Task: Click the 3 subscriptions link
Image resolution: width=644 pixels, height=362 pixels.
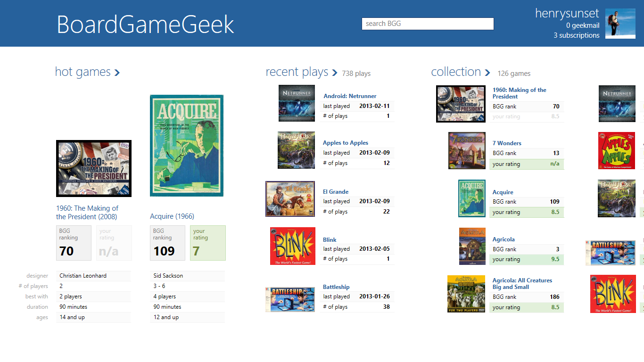Action: coord(576,35)
